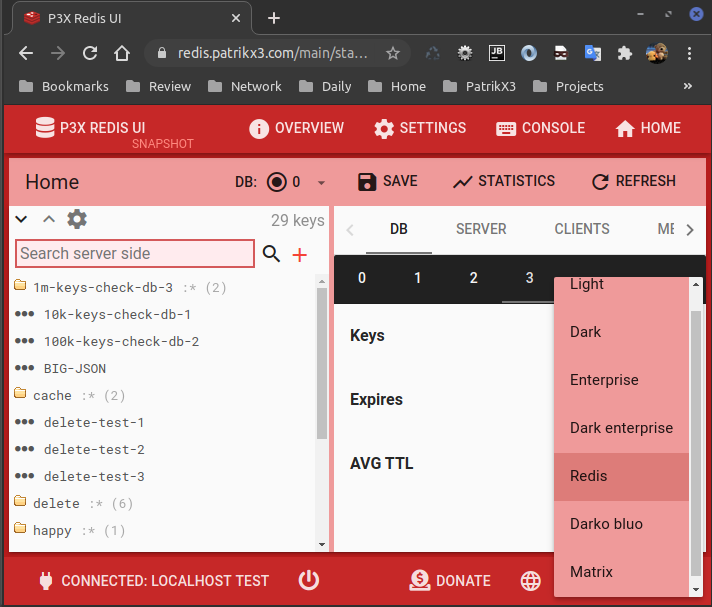Screen dimensions: 712x607
Task: Save the database with the floppy icon
Action: pos(367,182)
